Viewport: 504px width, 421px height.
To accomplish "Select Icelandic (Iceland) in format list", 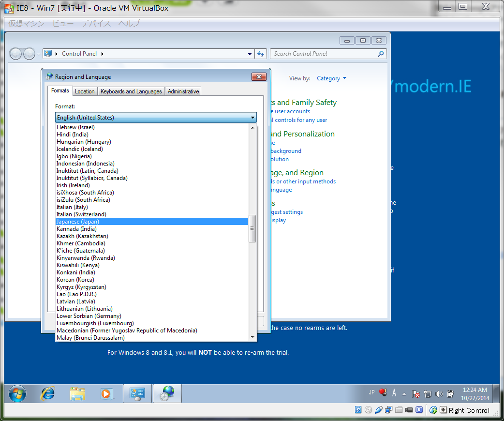I will (x=152, y=149).
